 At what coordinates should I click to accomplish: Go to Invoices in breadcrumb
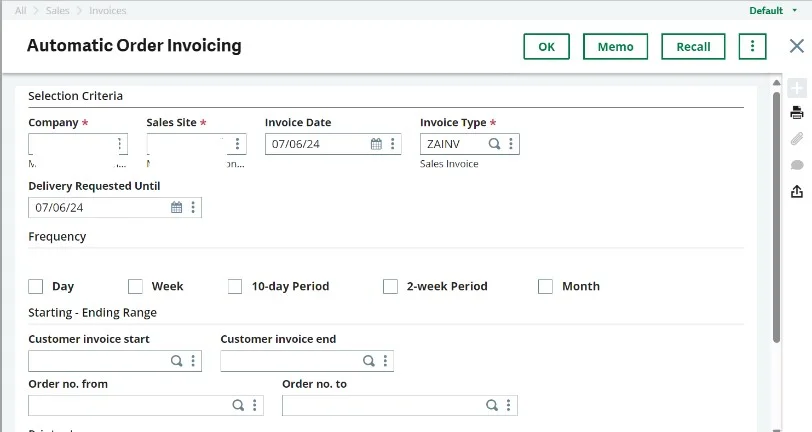pos(108,10)
